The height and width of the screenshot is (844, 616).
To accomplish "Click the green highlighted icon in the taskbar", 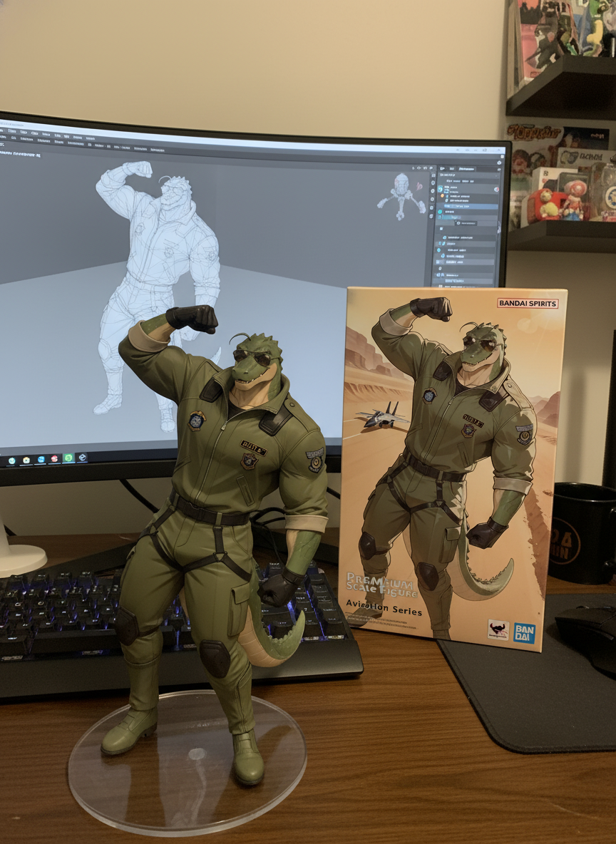I will 68,458.
